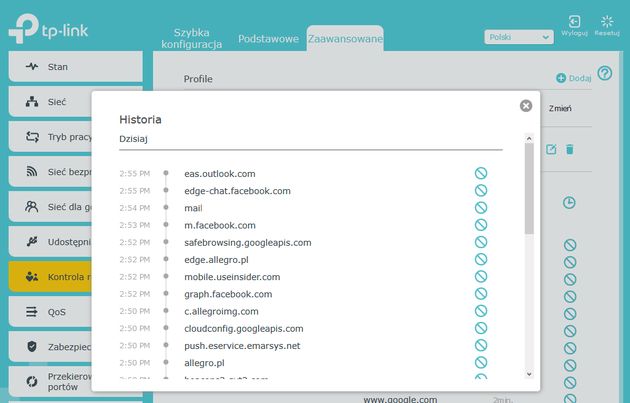Open Sieć sidebar section
The image size is (630, 403).
(50, 102)
